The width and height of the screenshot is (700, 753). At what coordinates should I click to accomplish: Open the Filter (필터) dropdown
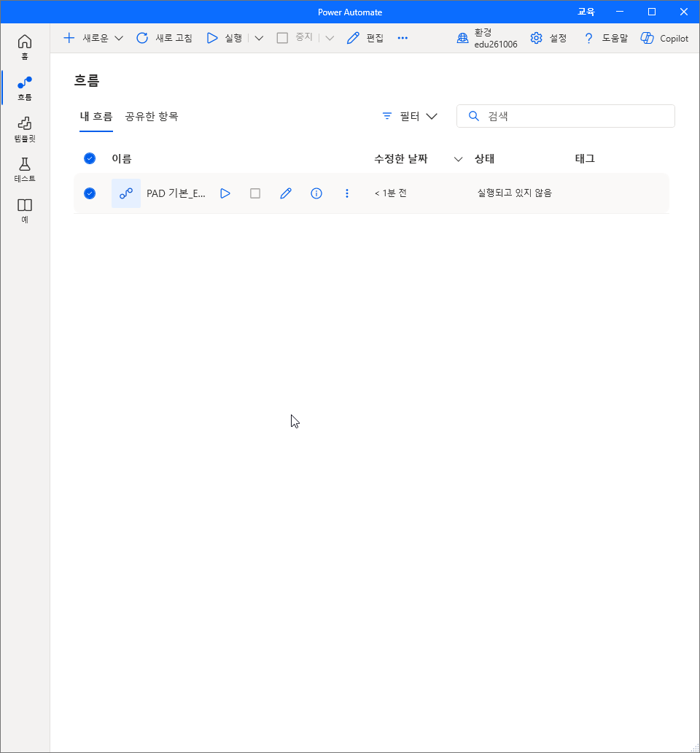click(x=410, y=116)
